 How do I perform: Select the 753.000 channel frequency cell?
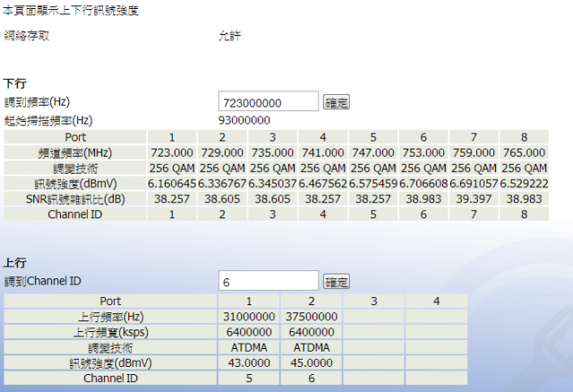[x=423, y=153]
